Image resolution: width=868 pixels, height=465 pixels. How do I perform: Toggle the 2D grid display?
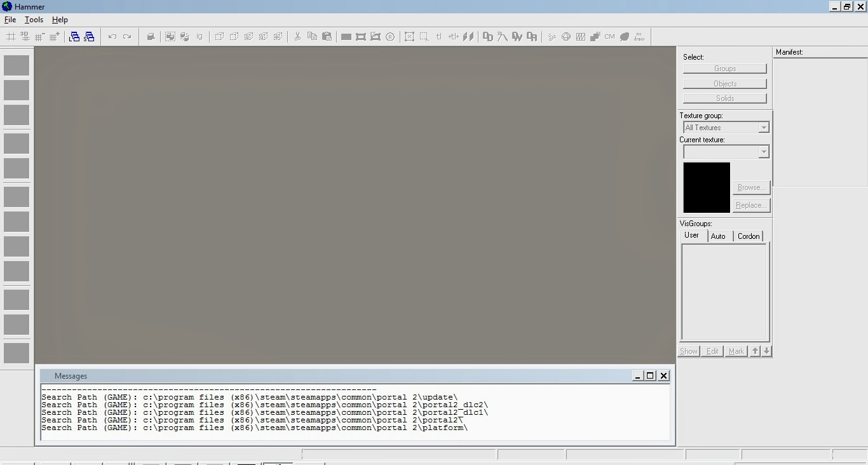11,36
